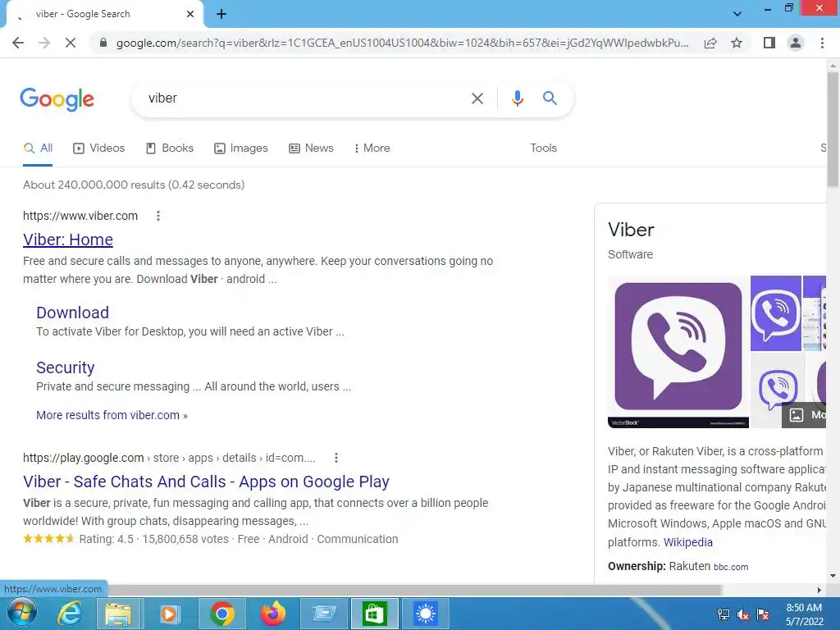Open the Wikipedia link in knowledge panel
Image resolution: width=840 pixels, height=630 pixels.
click(688, 542)
